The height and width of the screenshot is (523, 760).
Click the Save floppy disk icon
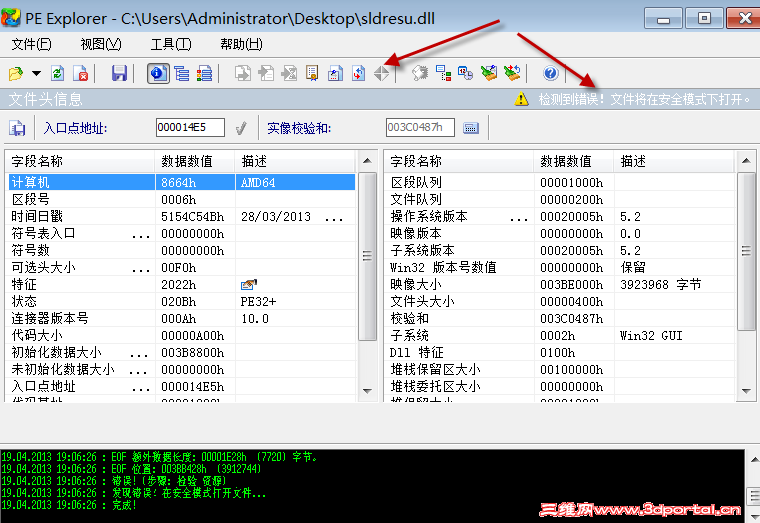pyautogui.click(x=119, y=74)
